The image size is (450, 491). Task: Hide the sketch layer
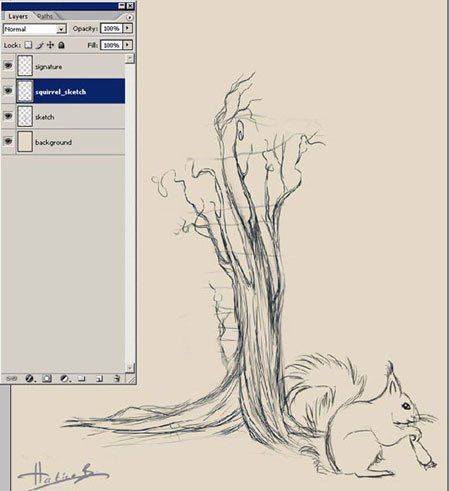8,116
